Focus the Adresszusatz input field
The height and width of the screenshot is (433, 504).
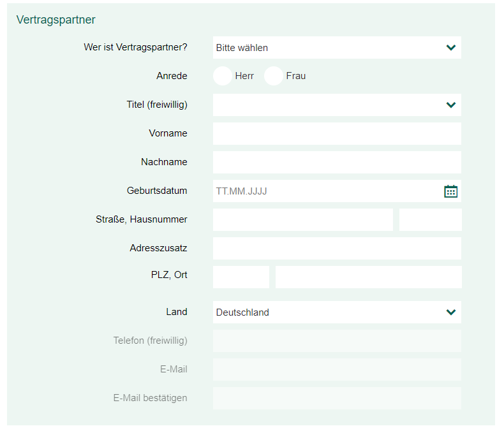337,248
